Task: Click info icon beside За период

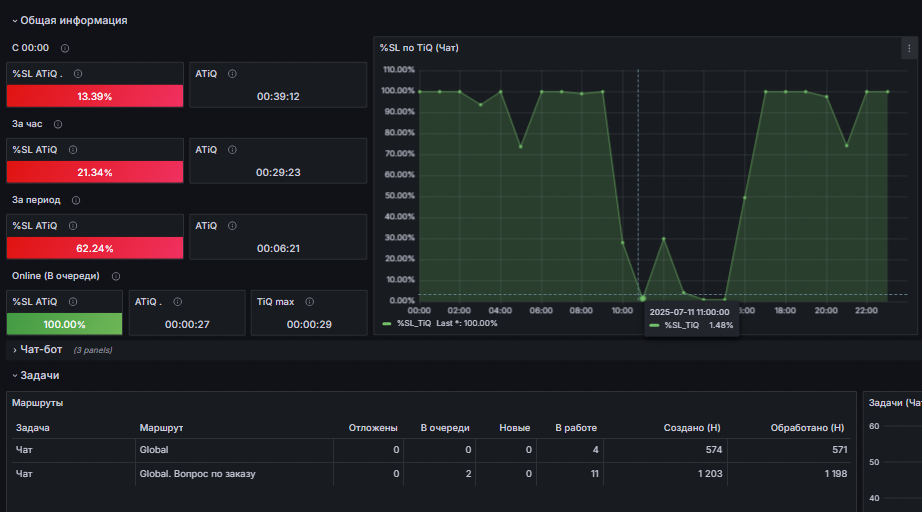Action: pos(76,200)
